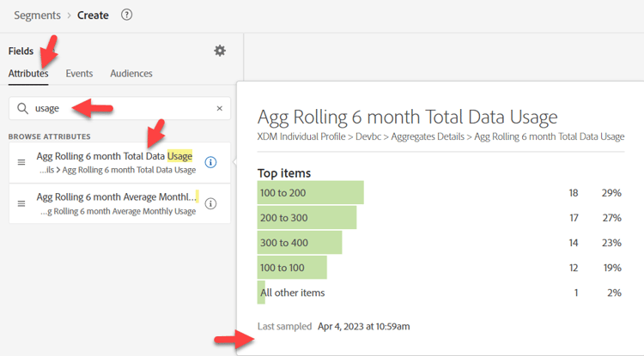The width and height of the screenshot is (644, 356).
Task: Click the search magnifier icon
Action: pyautogui.click(x=22, y=108)
